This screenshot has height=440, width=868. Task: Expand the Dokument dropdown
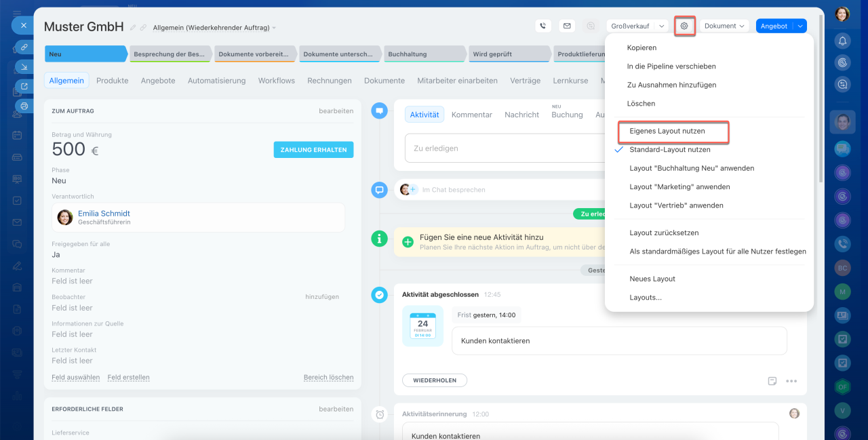(x=724, y=26)
